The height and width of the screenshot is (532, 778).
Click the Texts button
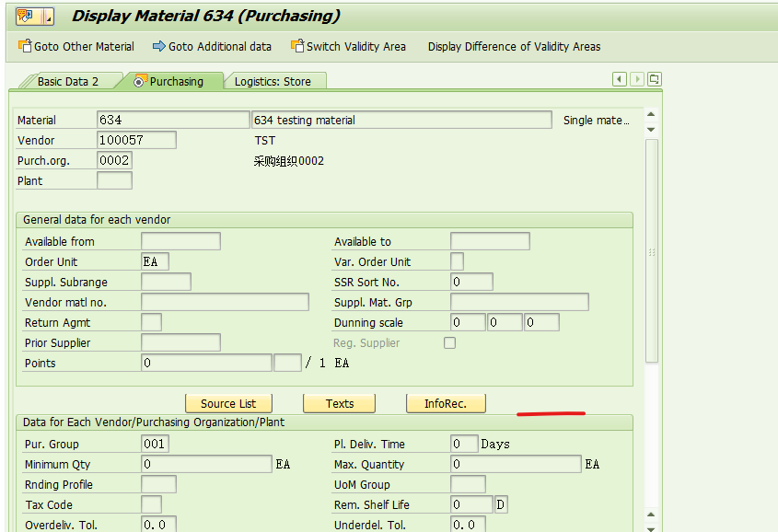click(340, 403)
